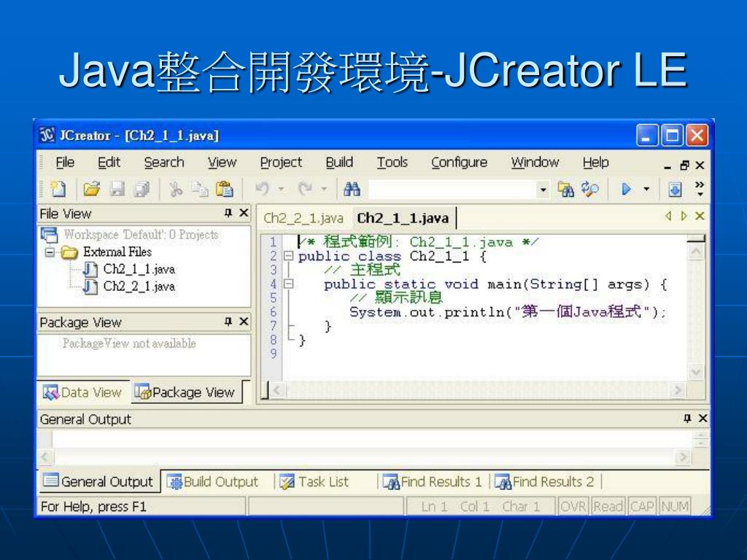747x560 pixels.
Task: Select Ch2_1_1.java in External Files tree
Action: [x=139, y=269]
